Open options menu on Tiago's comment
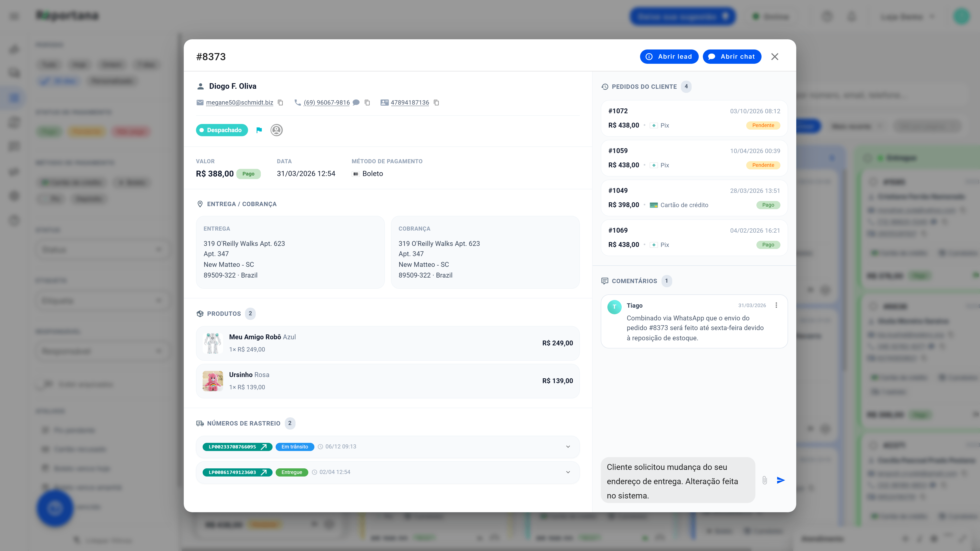The width and height of the screenshot is (980, 551). point(776,305)
